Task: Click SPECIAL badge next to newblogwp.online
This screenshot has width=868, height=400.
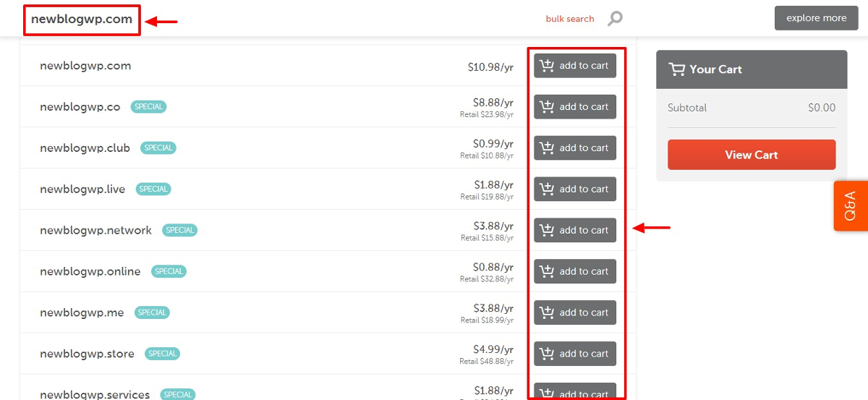Action: [169, 271]
